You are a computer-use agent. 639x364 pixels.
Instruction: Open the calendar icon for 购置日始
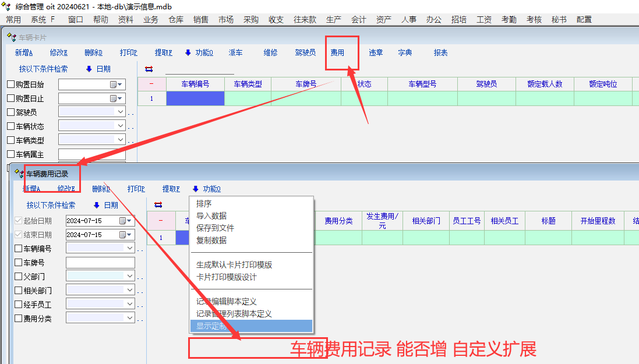(114, 84)
